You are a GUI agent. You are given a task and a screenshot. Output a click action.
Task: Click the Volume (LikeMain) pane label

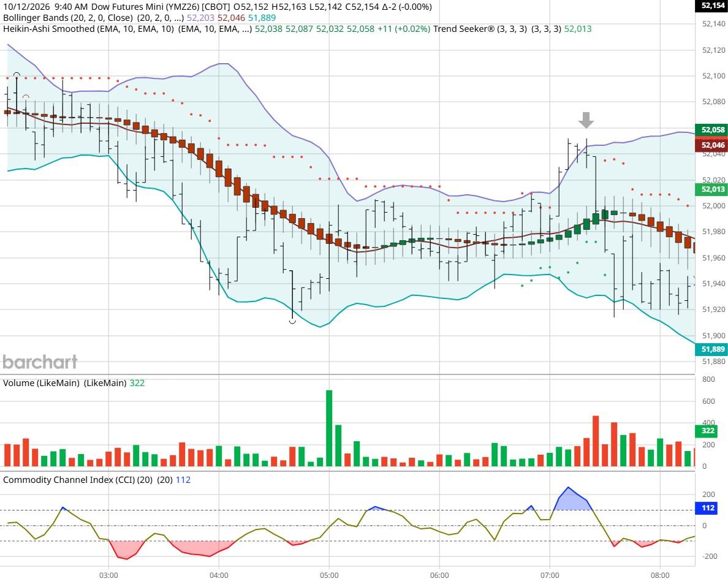pyautogui.click(x=41, y=383)
